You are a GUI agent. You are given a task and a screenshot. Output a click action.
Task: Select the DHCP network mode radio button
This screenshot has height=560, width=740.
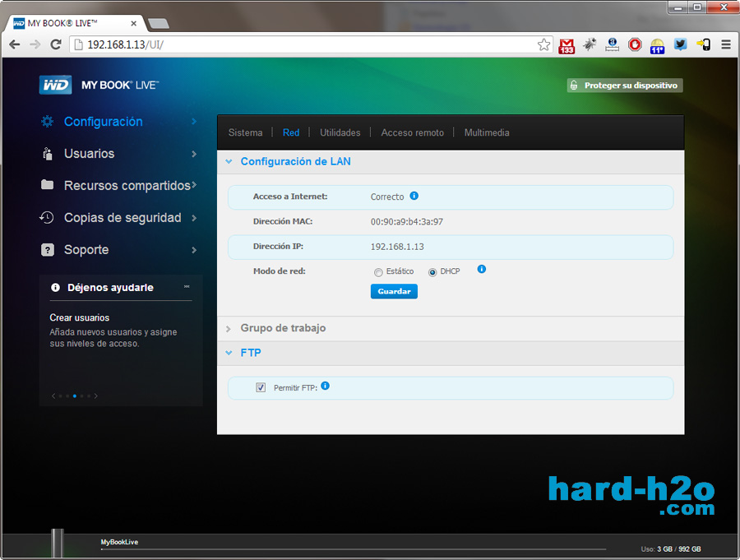[432, 272]
